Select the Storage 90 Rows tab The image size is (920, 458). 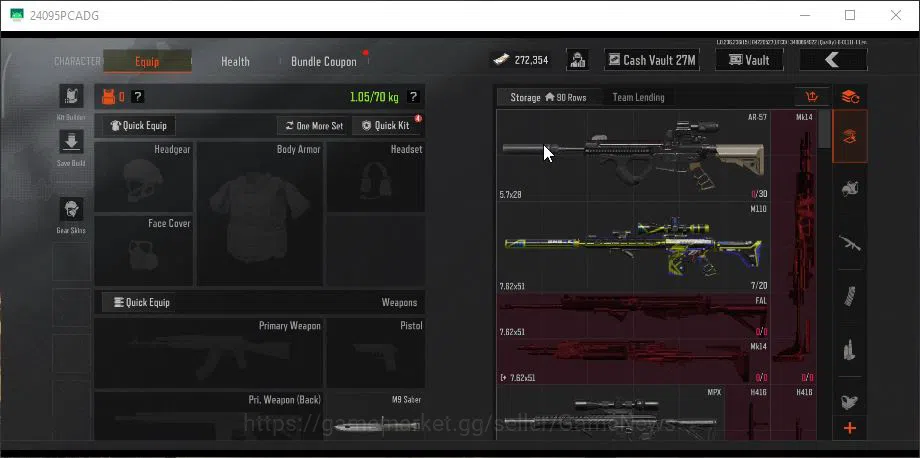pos(548,97)
